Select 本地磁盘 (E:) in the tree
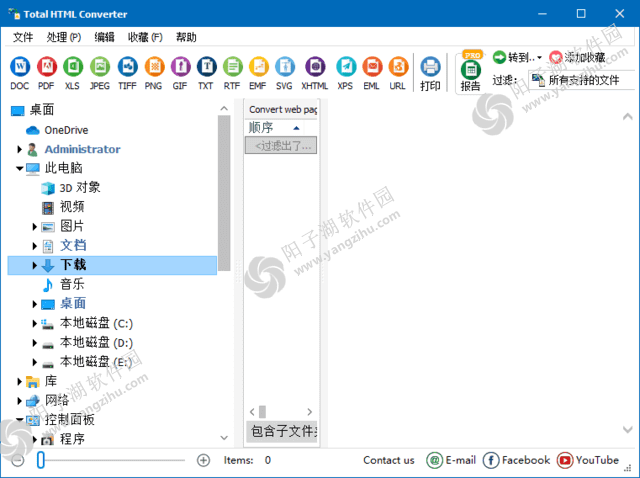 click(x=87, y=362)
